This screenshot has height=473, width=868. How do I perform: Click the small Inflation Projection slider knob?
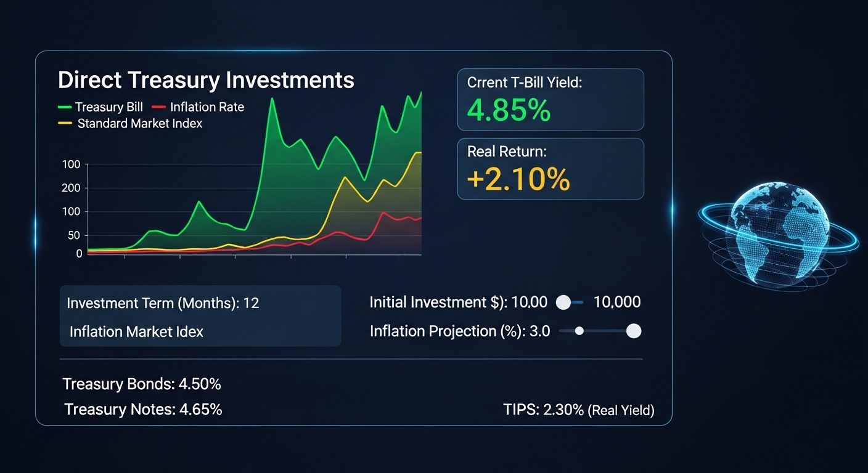[x=579, y=331]
